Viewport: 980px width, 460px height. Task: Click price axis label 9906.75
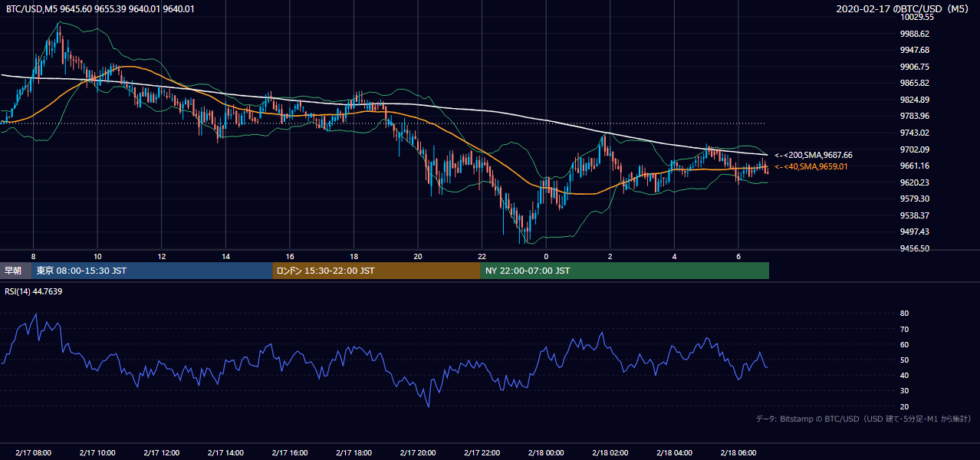(914, 67)
